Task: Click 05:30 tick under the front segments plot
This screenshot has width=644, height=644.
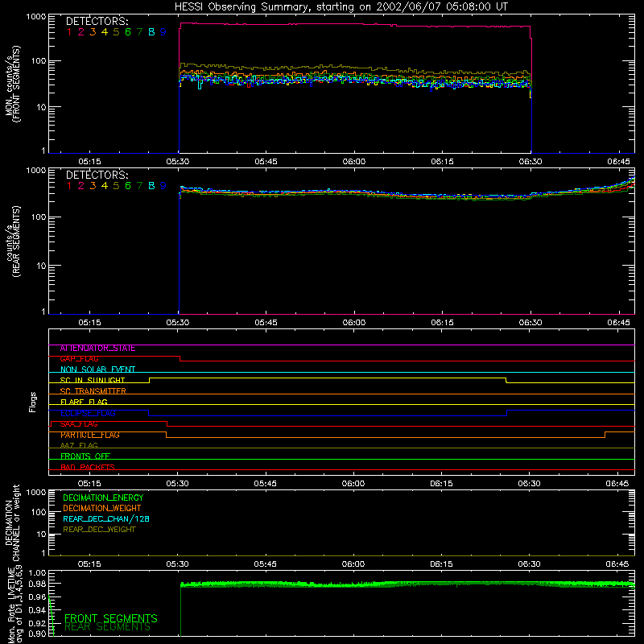Action: pyautogui.click(x=178, y=162)
